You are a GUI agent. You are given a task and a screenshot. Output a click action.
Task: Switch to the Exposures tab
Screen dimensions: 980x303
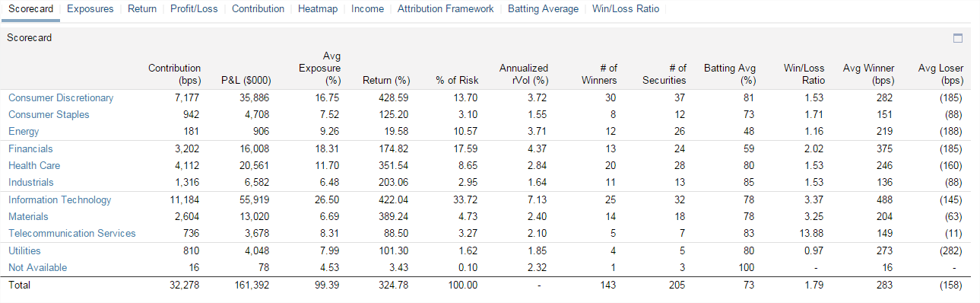tap(90, 9)
